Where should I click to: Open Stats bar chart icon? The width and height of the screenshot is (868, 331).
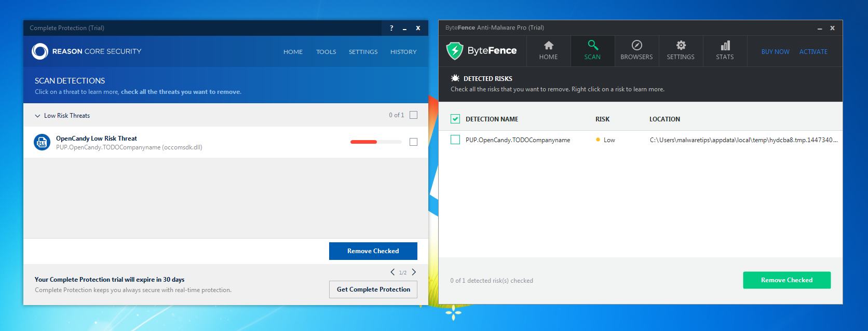(x=725, y=46)
